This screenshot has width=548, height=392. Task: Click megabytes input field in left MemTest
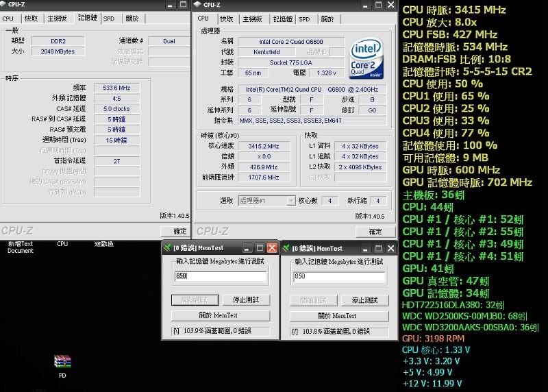221,276
